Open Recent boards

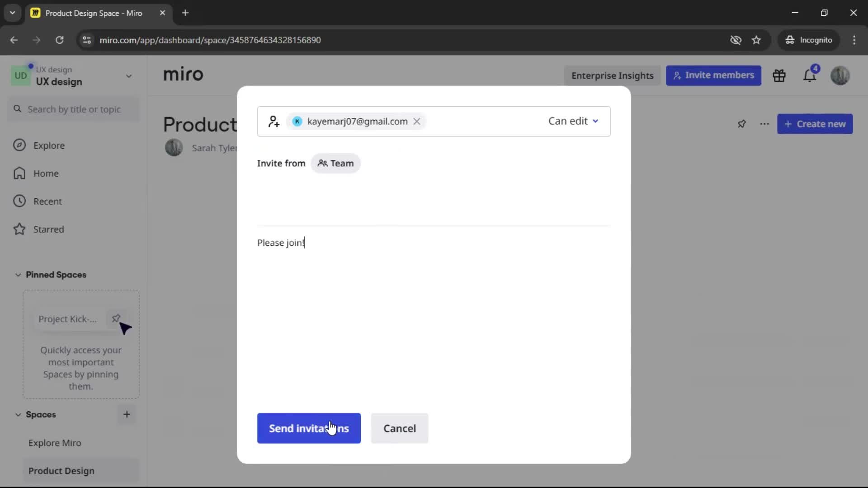(x=47, y=202)
